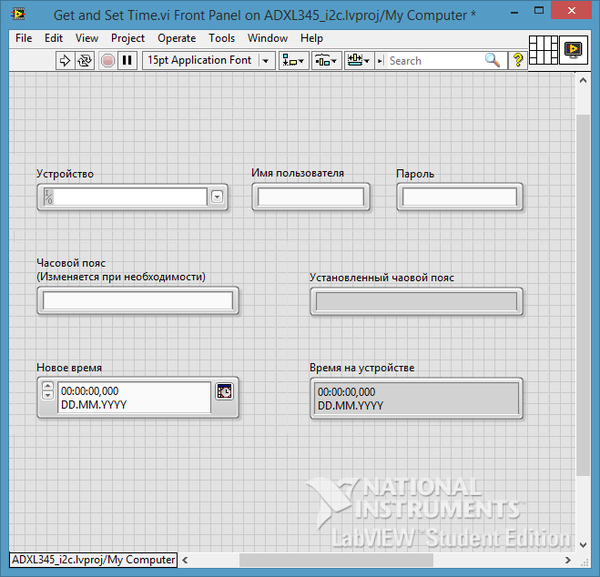Click the search magnifier icon
The height and width of the screenshot is (577, 600).
[492, 60]
